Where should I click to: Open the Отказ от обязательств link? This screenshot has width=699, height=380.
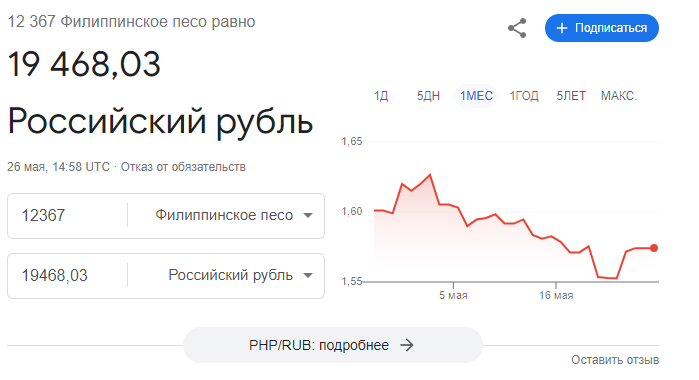(183, 167)
